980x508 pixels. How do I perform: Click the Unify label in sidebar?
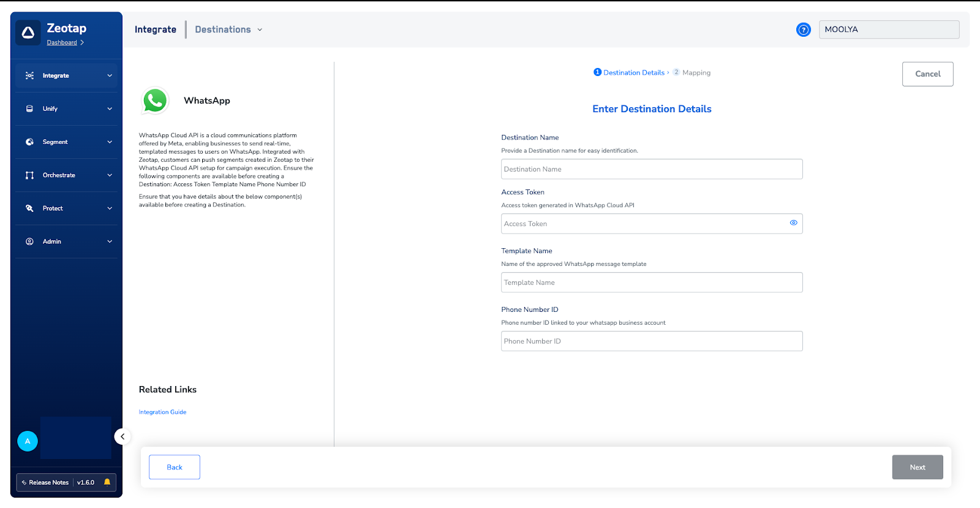pyautogui.click(x=50, y=109)
